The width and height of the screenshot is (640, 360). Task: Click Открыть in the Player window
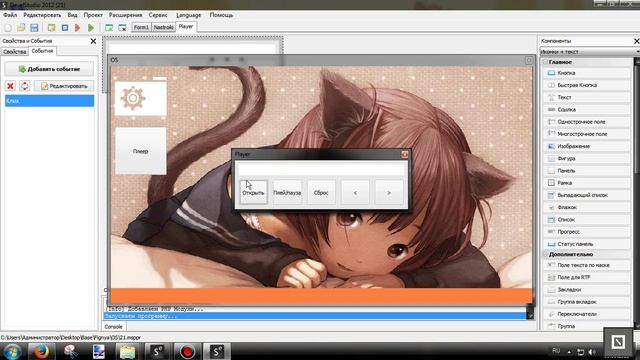(x=253, y=192)
